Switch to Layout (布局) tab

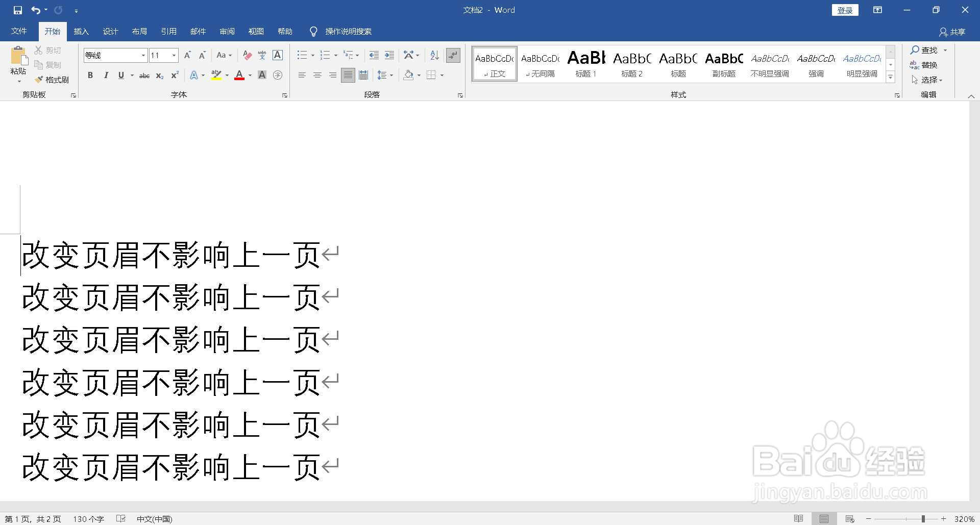[x=139, y=32]
